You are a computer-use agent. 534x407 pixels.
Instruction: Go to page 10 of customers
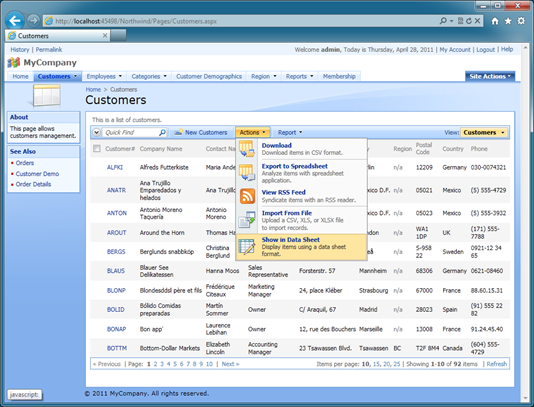point(209,364)
